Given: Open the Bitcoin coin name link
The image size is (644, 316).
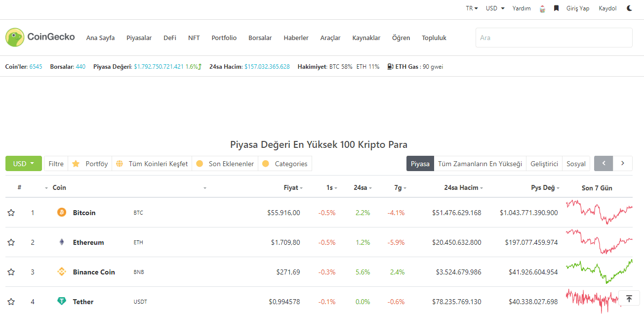Looking at the screenshot, I should pyautogui.click(x=84, y=213).
